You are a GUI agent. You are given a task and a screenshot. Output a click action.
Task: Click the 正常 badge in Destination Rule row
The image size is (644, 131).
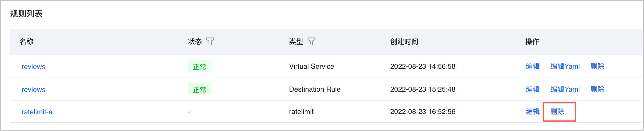pos(199,89)
